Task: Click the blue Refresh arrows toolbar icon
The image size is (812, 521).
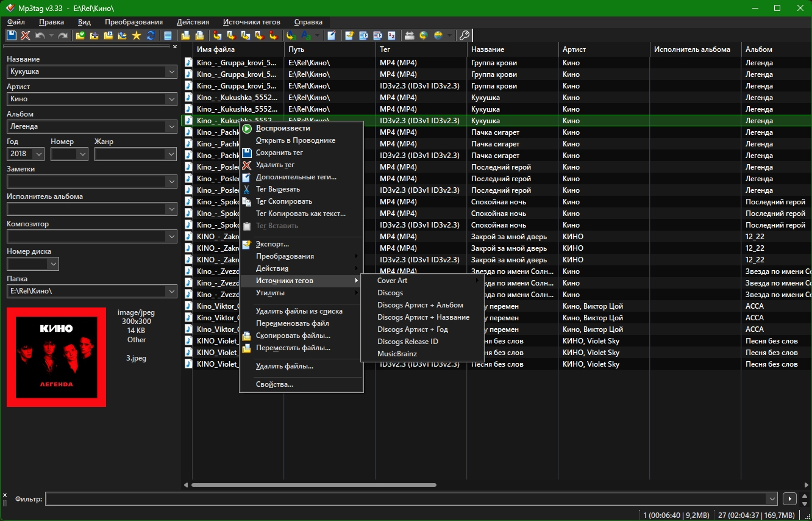Action: click(x=150, y=35)
